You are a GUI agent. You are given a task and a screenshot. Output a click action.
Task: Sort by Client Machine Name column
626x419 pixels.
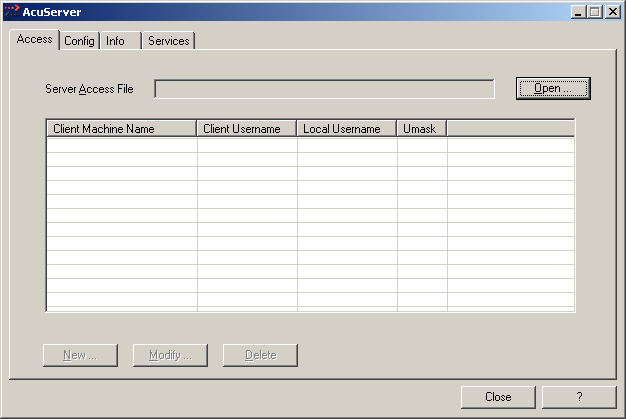(x=122, y=129)
